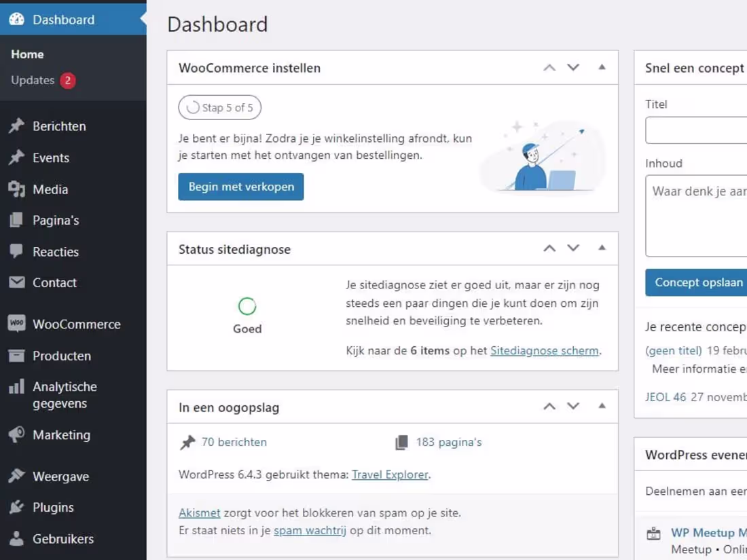The image size is (747, 560).
Task: Open the Marketing menu
Action: pos(73,434)
